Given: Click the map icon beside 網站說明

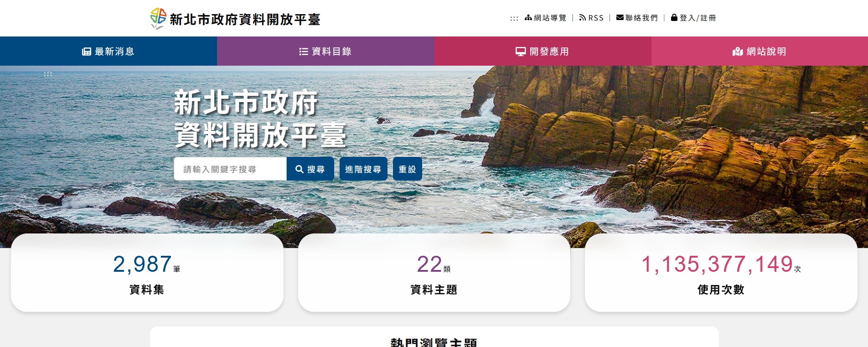Looking at the screenshot, I should point(738,52).
